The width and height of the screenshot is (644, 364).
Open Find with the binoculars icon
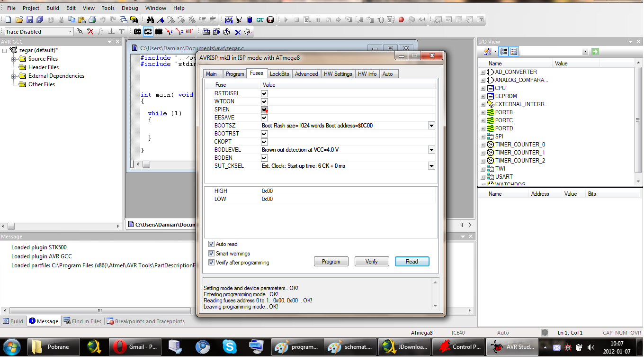(150, 20)
